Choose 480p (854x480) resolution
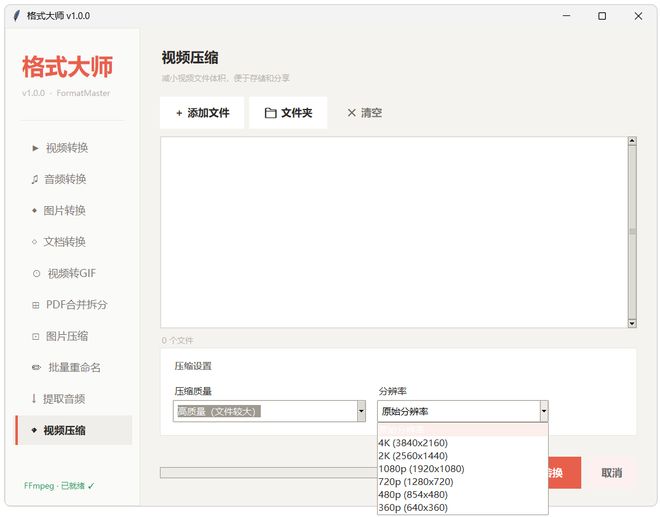660x517 pixels. point(463,495)
